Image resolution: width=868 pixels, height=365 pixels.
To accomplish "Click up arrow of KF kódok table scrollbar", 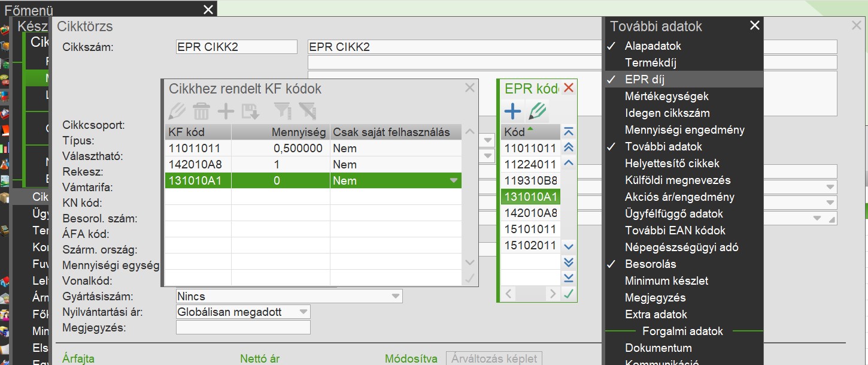I will [x=470, y=132].
